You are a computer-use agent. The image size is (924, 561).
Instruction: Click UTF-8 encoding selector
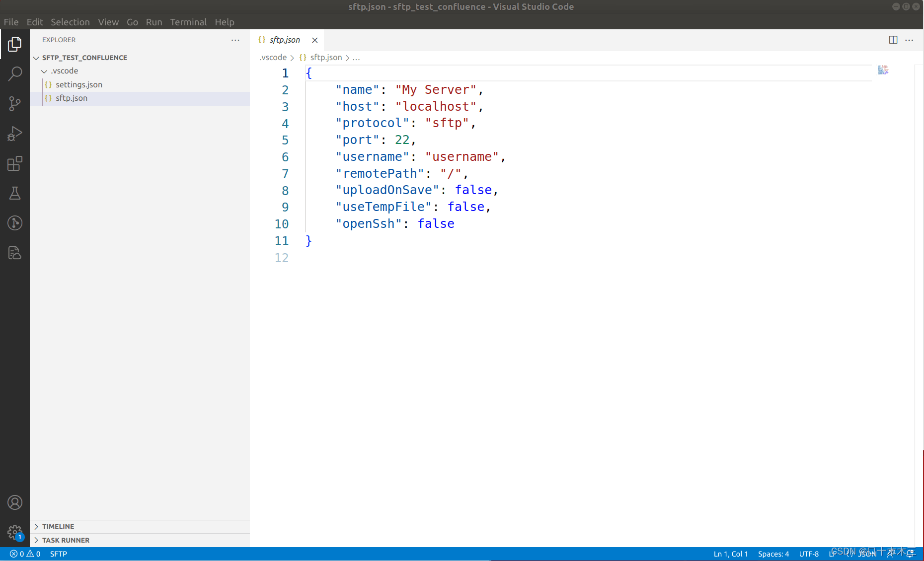(809, 554)
